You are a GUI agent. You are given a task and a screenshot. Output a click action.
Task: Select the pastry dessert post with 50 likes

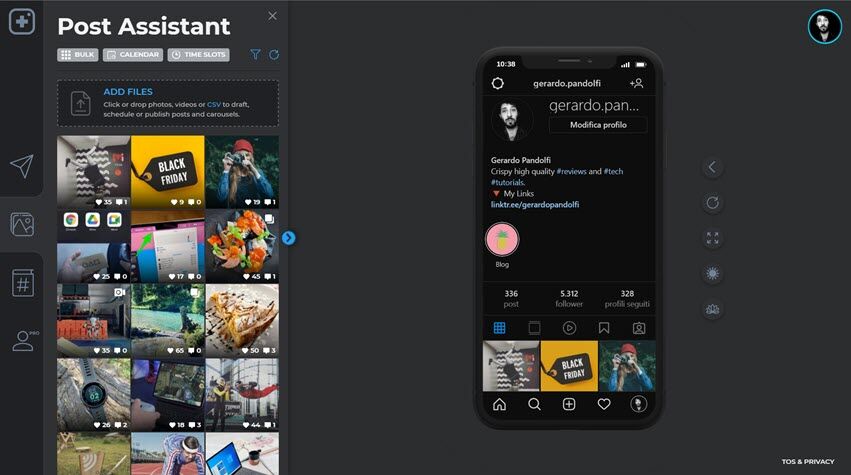242,320
